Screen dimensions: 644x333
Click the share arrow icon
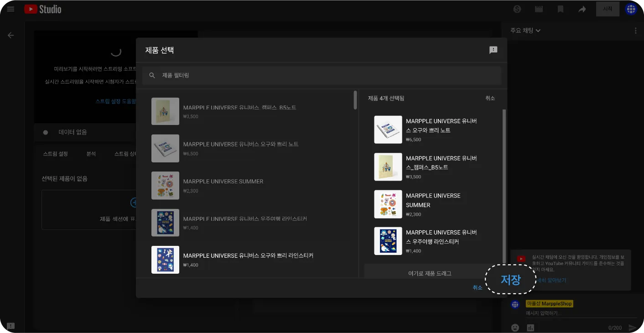pyautogui.click(x=582, y=9)
